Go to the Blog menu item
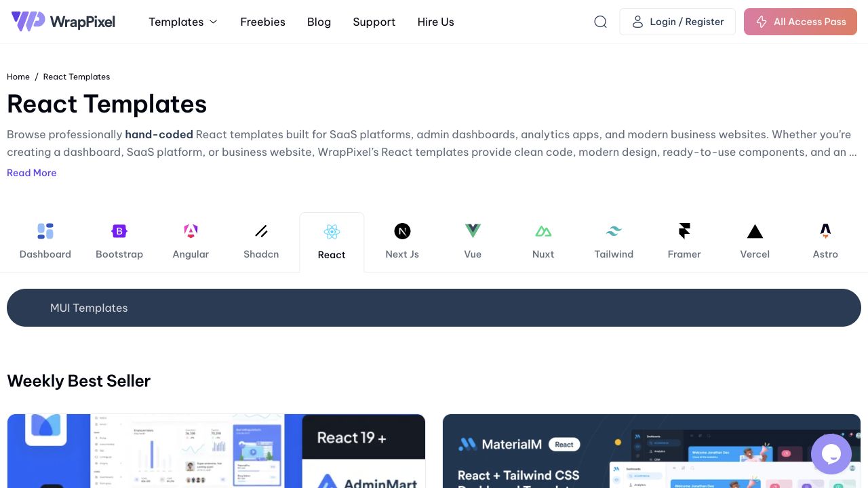 (319, 22)
